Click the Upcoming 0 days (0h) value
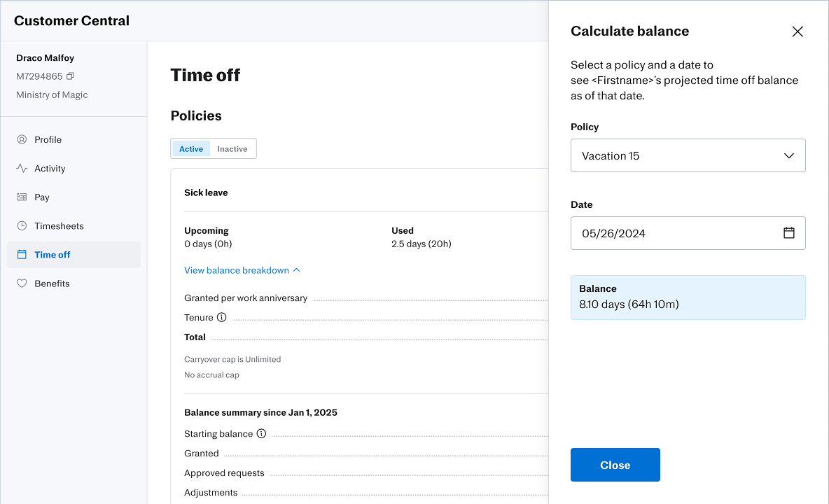Screen dimensions: 829x504 pyautogui.click(x=208, y=244)
